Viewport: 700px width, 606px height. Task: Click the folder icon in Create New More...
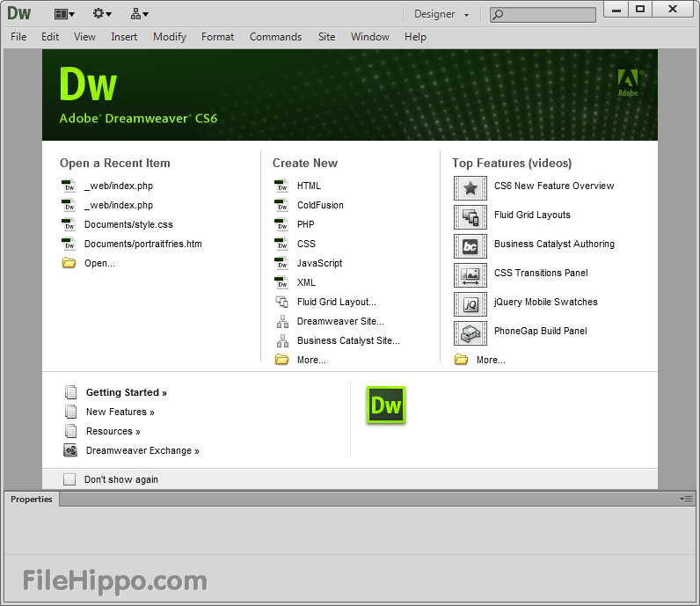click(x=281, y=359)
